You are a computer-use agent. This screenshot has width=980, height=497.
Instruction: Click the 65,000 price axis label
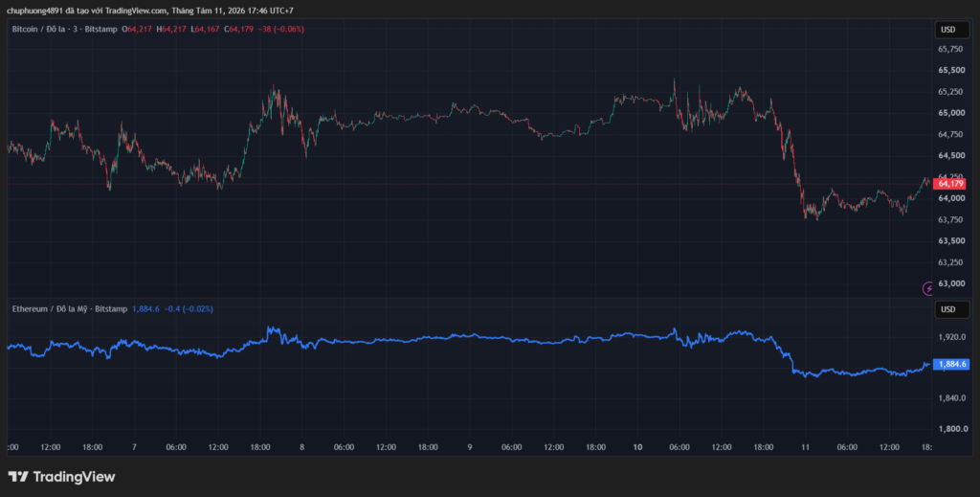(x=950, y=113)
